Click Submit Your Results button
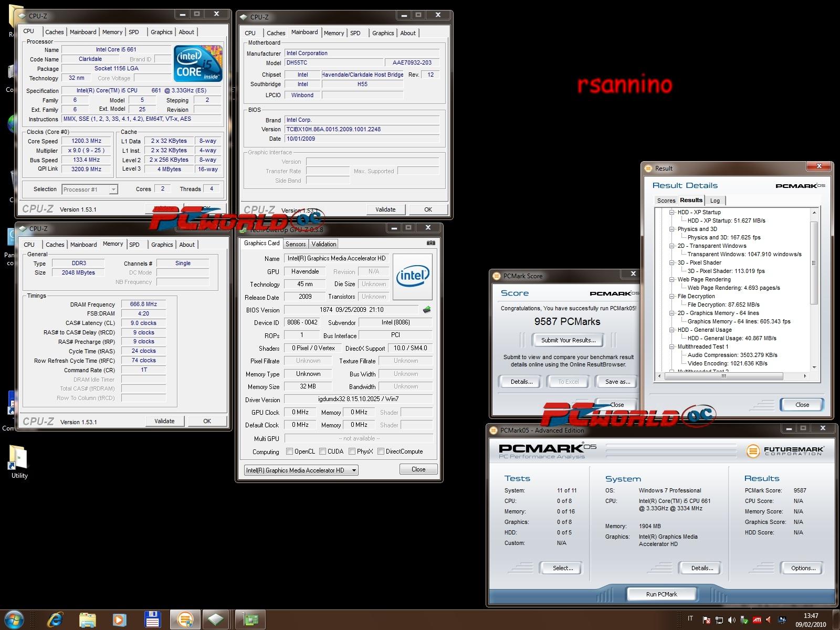 tap(569, 340)
